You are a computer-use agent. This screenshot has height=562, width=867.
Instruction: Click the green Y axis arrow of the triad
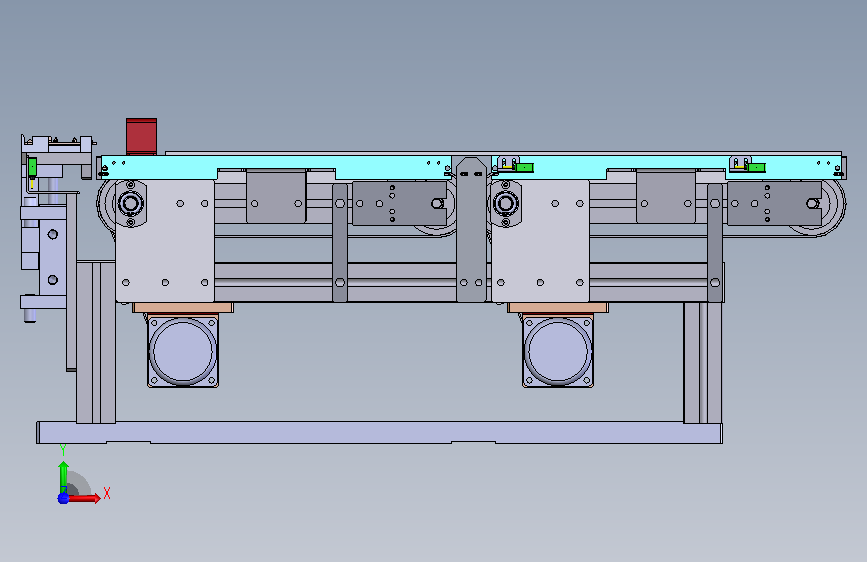64,477
